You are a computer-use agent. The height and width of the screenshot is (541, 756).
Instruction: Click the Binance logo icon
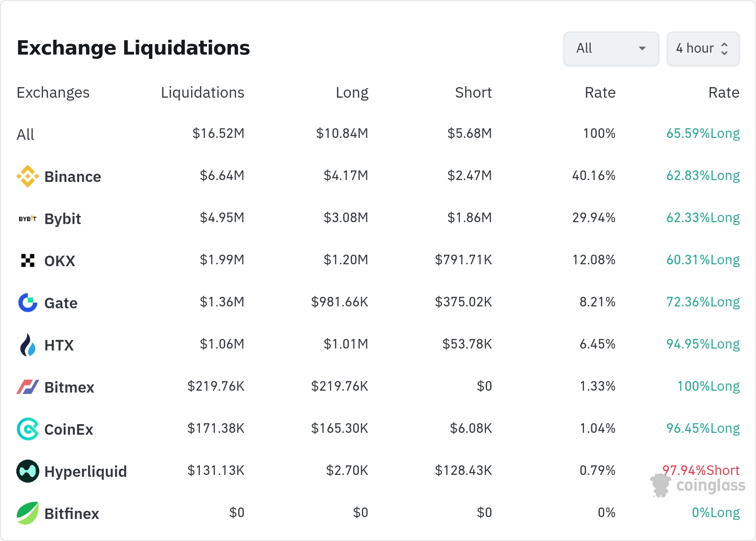coord(28,176)
